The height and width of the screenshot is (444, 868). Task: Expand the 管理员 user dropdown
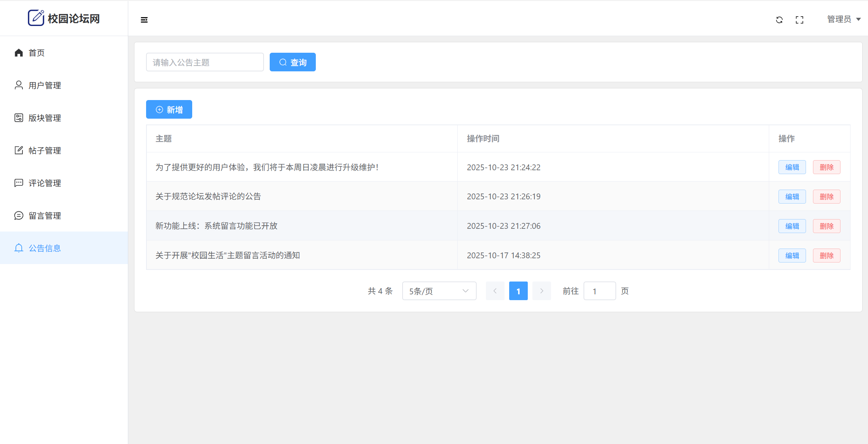(844, 19)
